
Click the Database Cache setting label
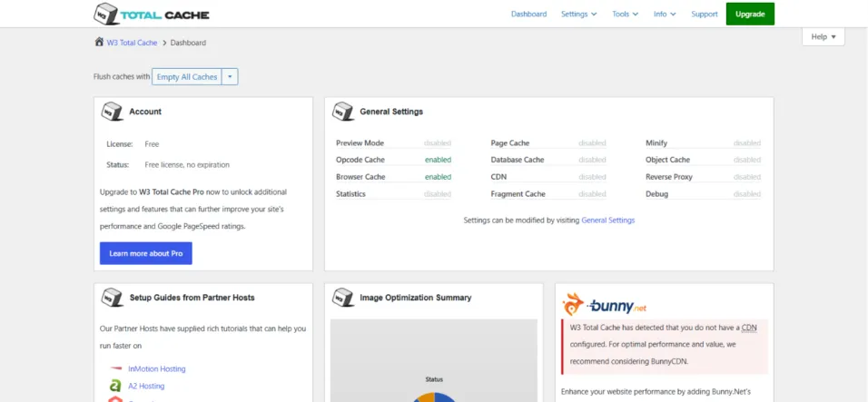517,160
